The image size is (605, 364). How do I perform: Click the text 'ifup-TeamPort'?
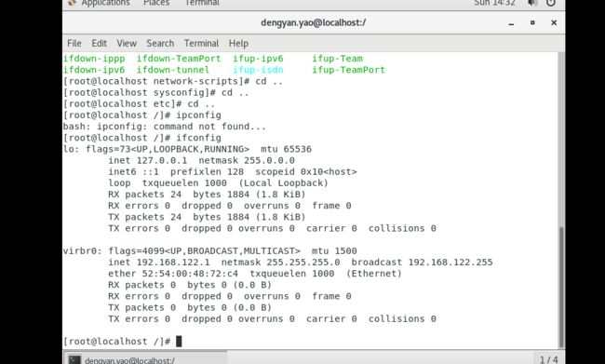[x=348, y=70]
